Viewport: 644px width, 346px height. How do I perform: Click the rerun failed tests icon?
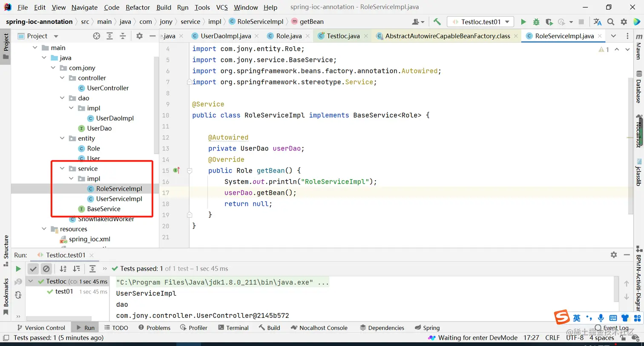(18, 282)
